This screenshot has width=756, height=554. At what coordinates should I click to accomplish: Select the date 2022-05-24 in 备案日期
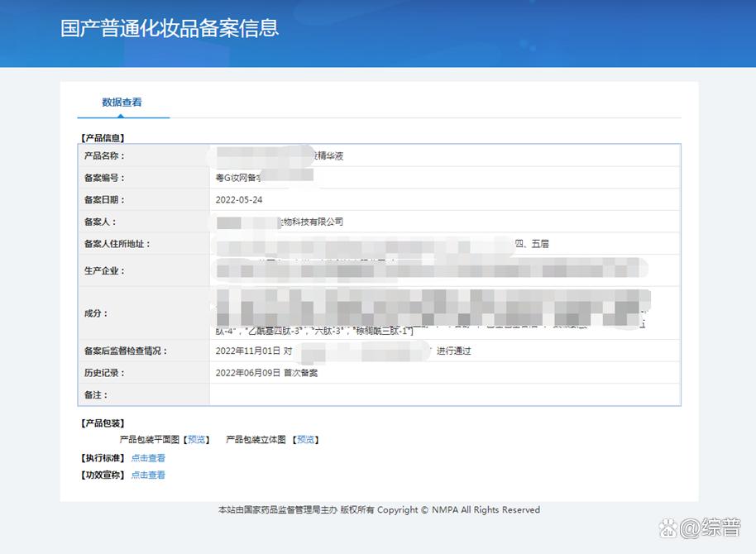237,198
